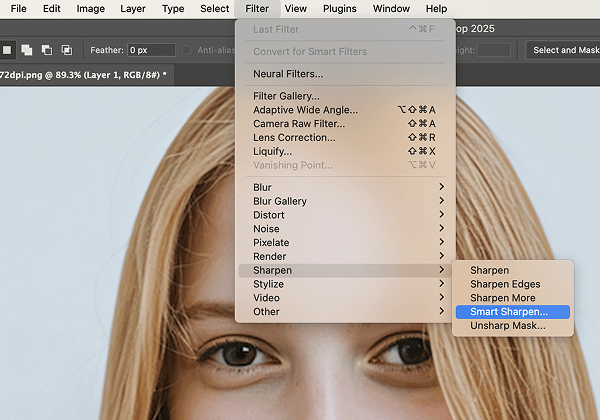Select Unsharp Mask filter

click(507, 326)
